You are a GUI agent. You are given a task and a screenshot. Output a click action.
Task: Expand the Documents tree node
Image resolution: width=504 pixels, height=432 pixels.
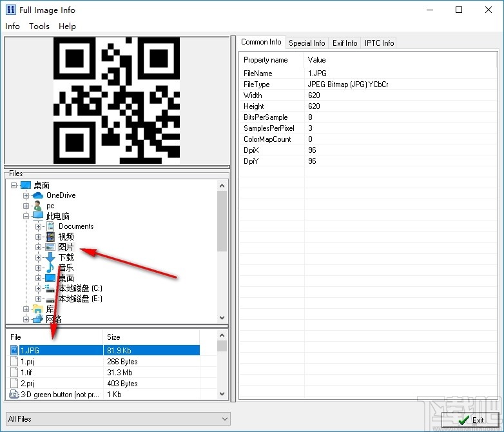click(38, 226)
